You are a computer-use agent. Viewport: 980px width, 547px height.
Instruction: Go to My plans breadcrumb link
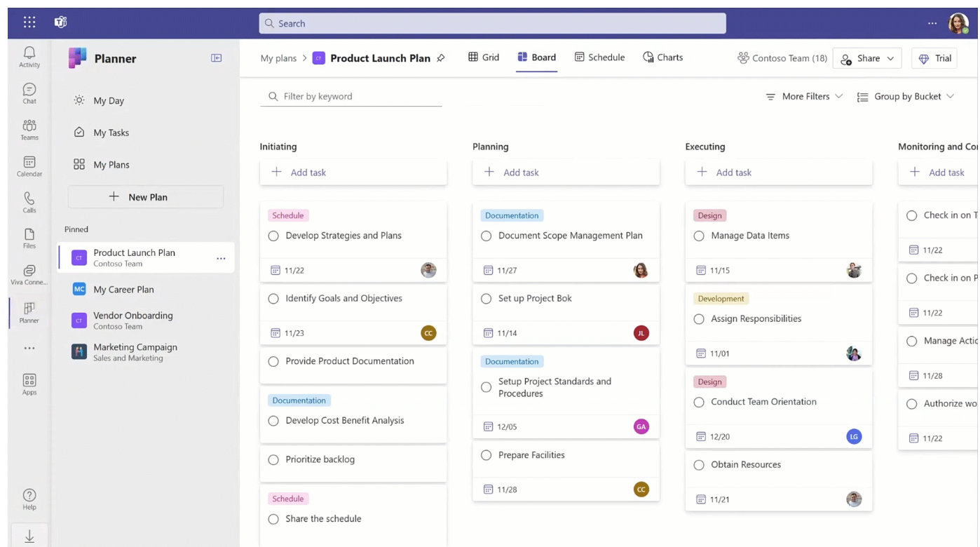click(x=278, y=58)
